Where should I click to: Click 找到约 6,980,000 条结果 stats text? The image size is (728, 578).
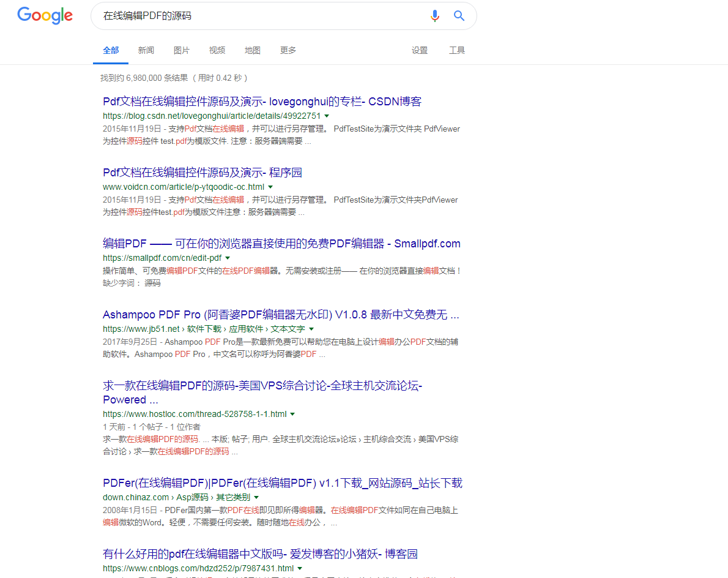click(174, 78)
